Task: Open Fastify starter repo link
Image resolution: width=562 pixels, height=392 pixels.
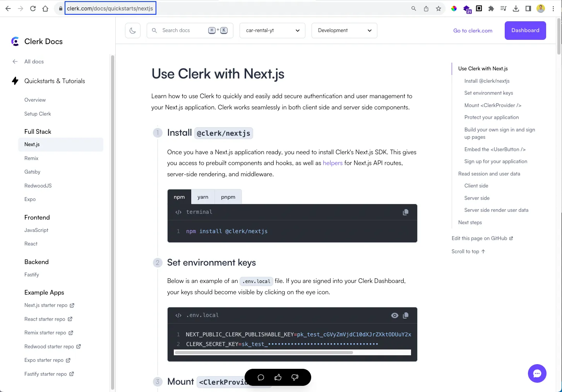Action: tap(49, 374)
